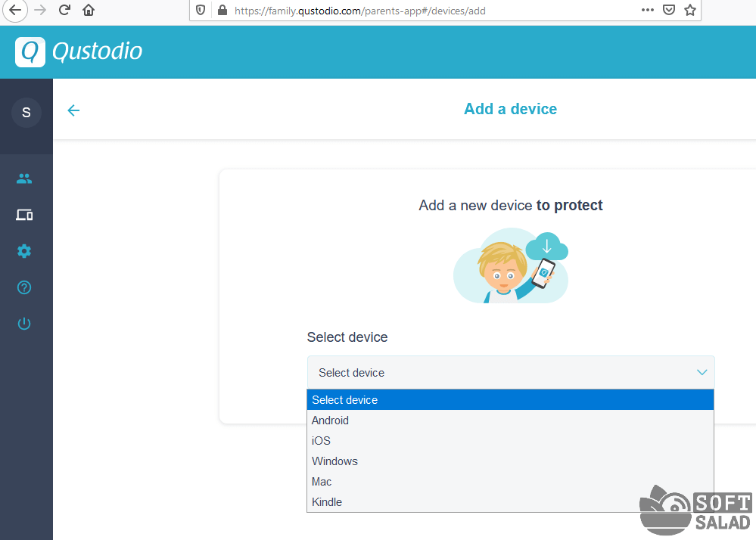Open the settings gear in sidebar
This screenshot has height=540, width=756.
[24, 251]
